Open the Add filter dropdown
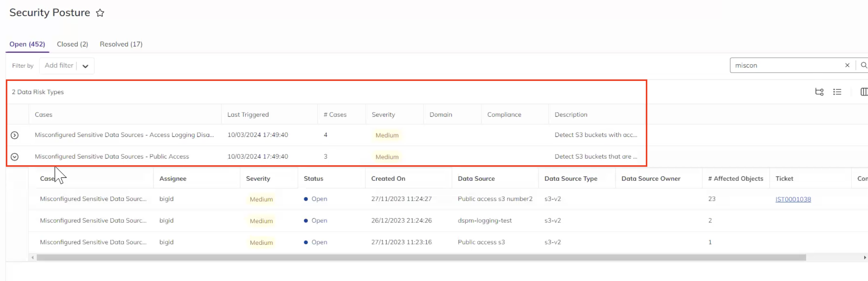The height and width of the screenshot is (281, 868). 85,66
